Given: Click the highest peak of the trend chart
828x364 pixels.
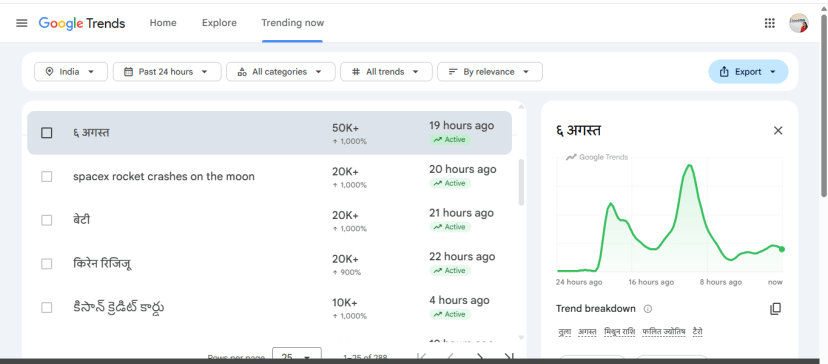Looking at the screenshot, I should pos(690,166).
